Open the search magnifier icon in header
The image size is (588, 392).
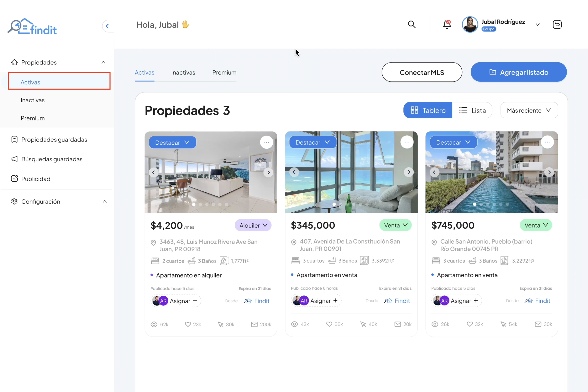pyautogui.click(x=412, y=24)
